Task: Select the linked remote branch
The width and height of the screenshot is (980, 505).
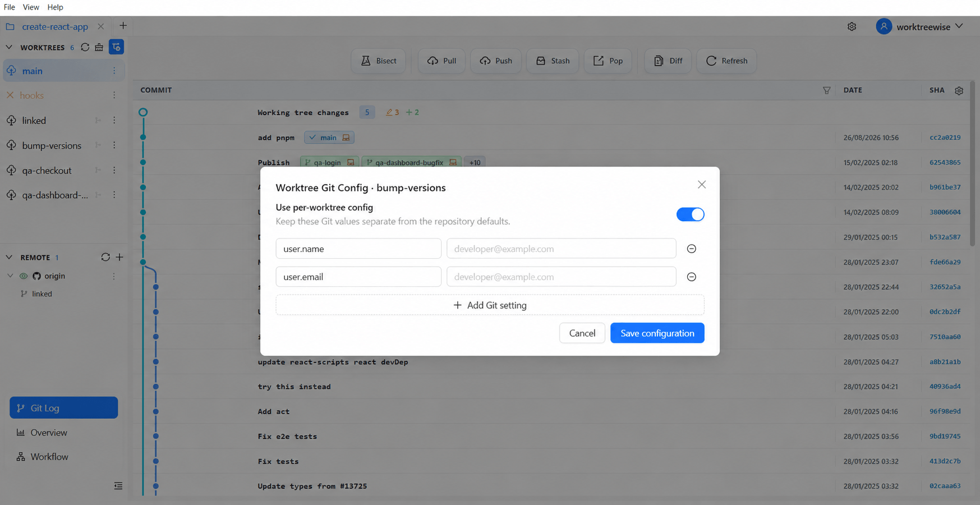Action: coord(42,293)
